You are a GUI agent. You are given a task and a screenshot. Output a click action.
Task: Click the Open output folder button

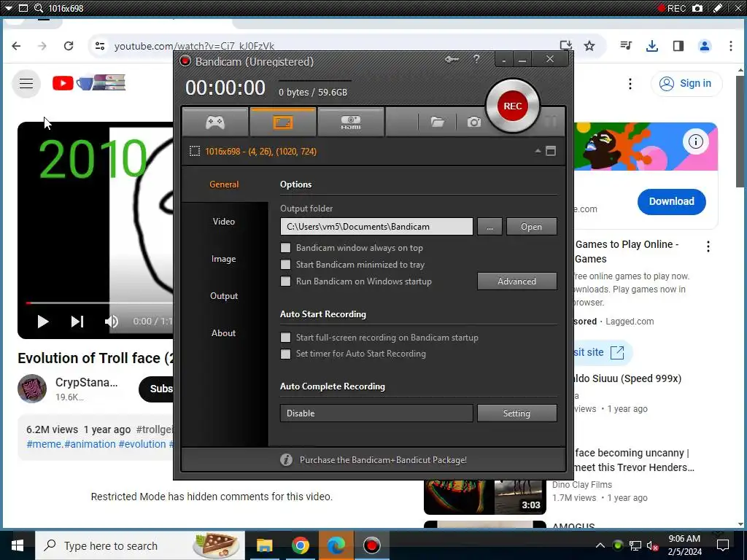coord(531,227)
